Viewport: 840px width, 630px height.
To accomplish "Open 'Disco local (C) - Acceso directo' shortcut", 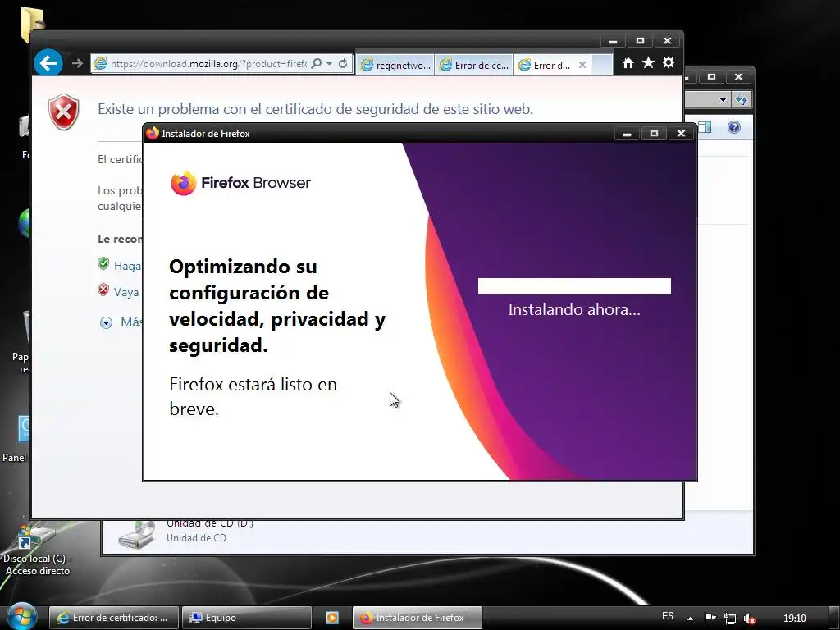I will [x=37, y=551].
